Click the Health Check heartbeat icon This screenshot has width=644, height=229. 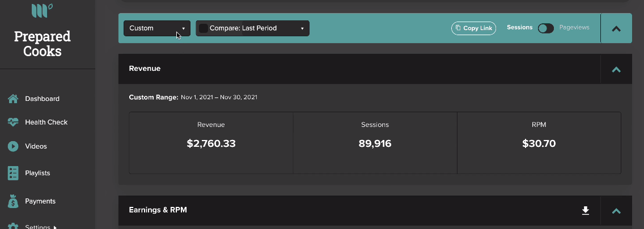tap(13, 122)
